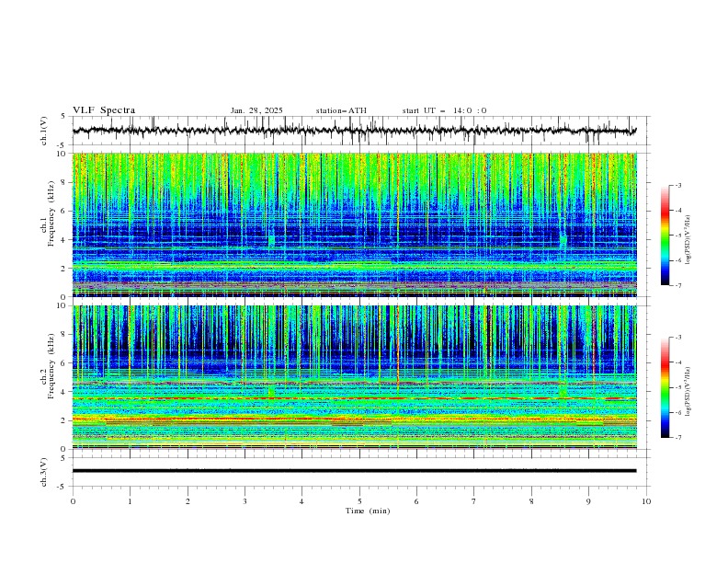
Task: Click the ch.2 Frequency (kHz) axis label
Action: click(48, 366)
